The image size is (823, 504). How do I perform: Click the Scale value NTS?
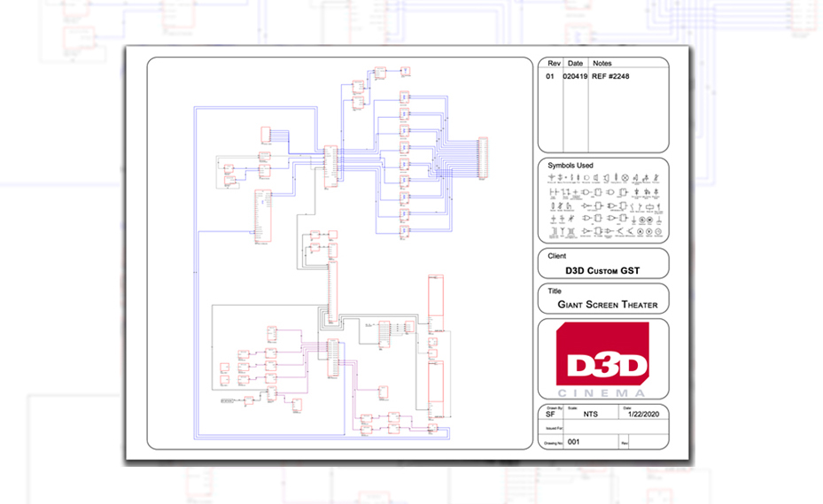[x=590, y=414]
